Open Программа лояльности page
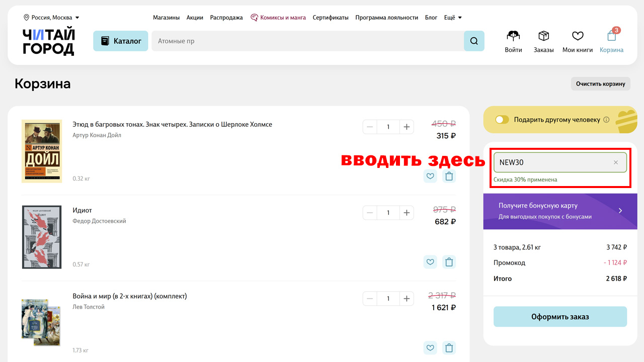 (x=386, y=18)
